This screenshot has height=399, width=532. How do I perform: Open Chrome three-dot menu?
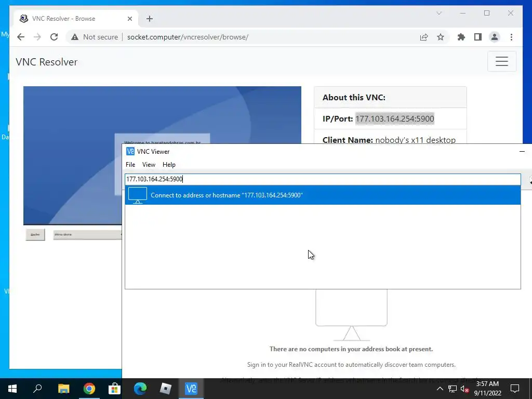pos(511,37)
